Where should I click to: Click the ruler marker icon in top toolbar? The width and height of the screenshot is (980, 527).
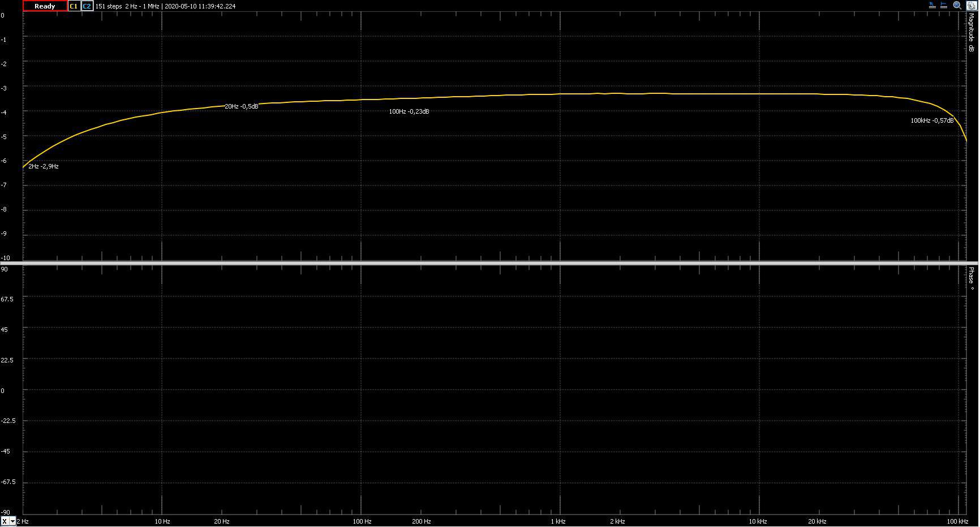(x=944, y=6)
